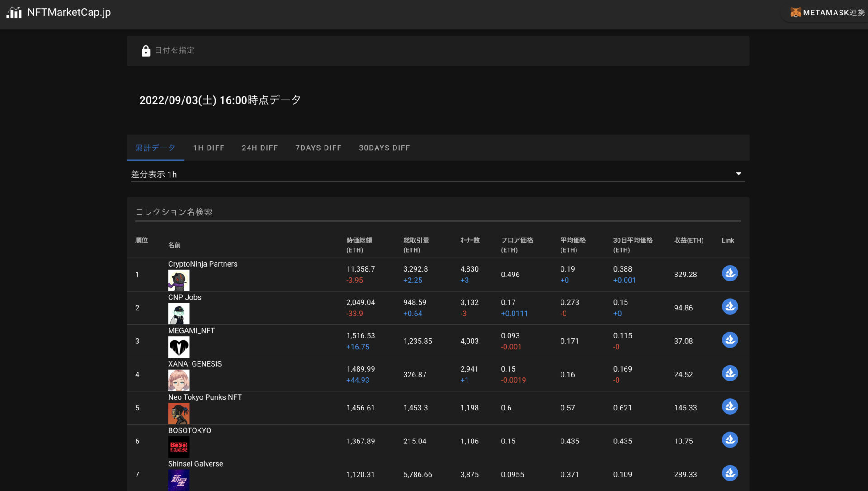
Task: Select the 累計データ tab
Action: pyautogui.click(x=155, y=148)
